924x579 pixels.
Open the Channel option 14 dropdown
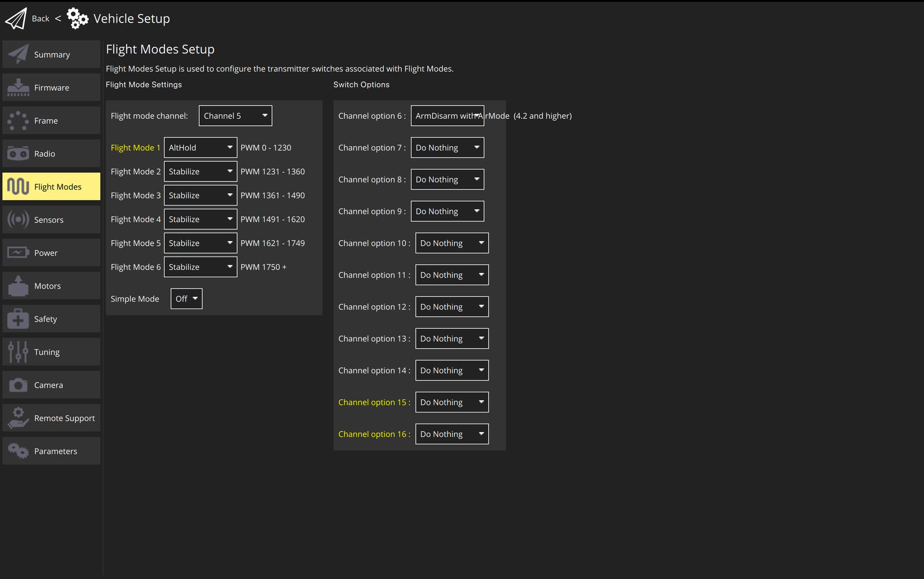(452, 370)
